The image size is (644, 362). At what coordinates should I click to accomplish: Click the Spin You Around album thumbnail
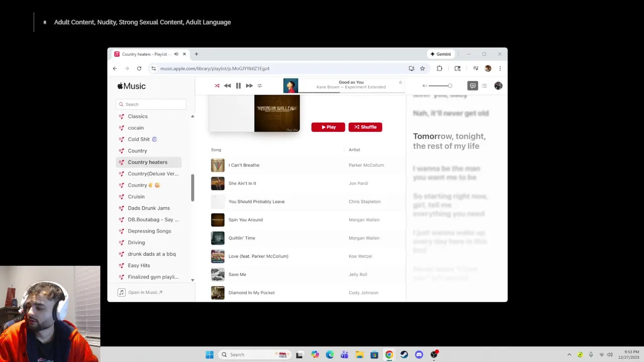click(218, 220)
